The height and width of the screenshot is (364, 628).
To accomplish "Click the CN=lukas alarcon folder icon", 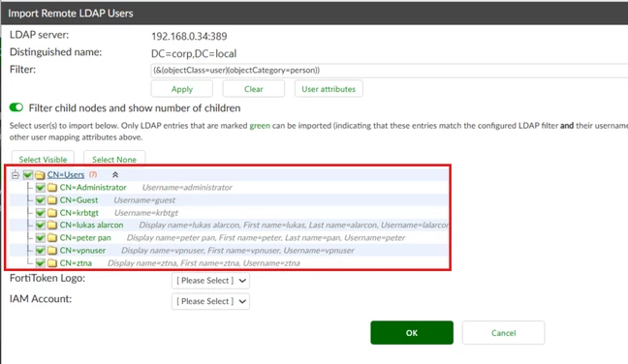I will click(52, 226).
